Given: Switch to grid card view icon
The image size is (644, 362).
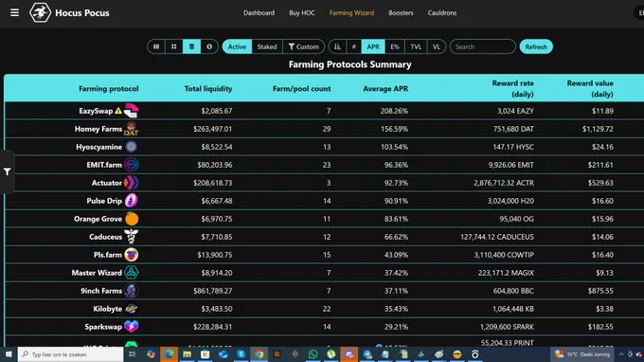Looking at the screenshot, I should [x=174, y=46].
